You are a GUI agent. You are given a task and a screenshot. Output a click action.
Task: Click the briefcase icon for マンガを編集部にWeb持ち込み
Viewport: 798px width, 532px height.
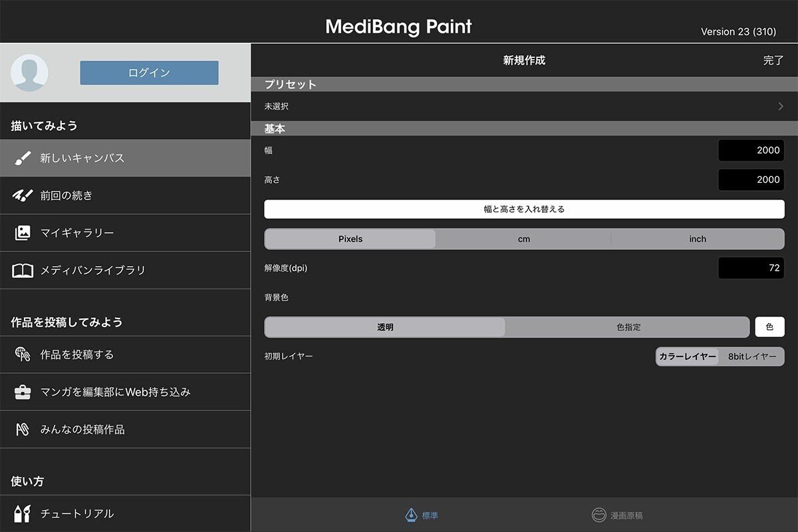23,392
